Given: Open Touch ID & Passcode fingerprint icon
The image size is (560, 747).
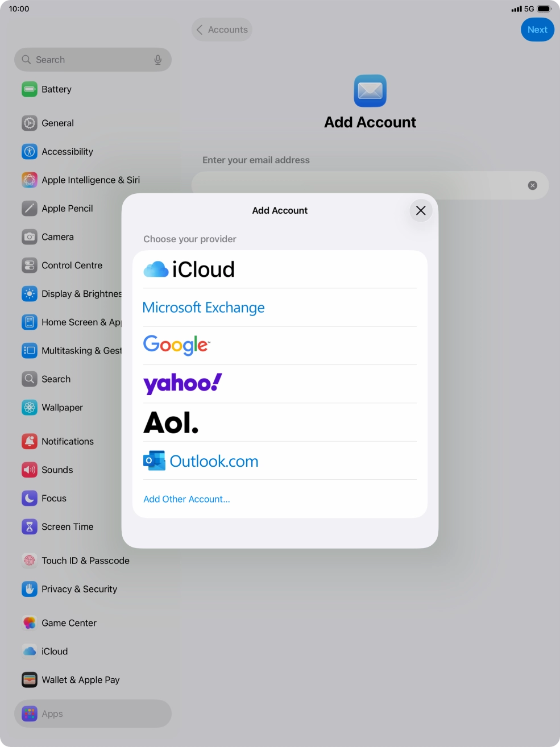Looking at the screenshot, I should [30, 561].
